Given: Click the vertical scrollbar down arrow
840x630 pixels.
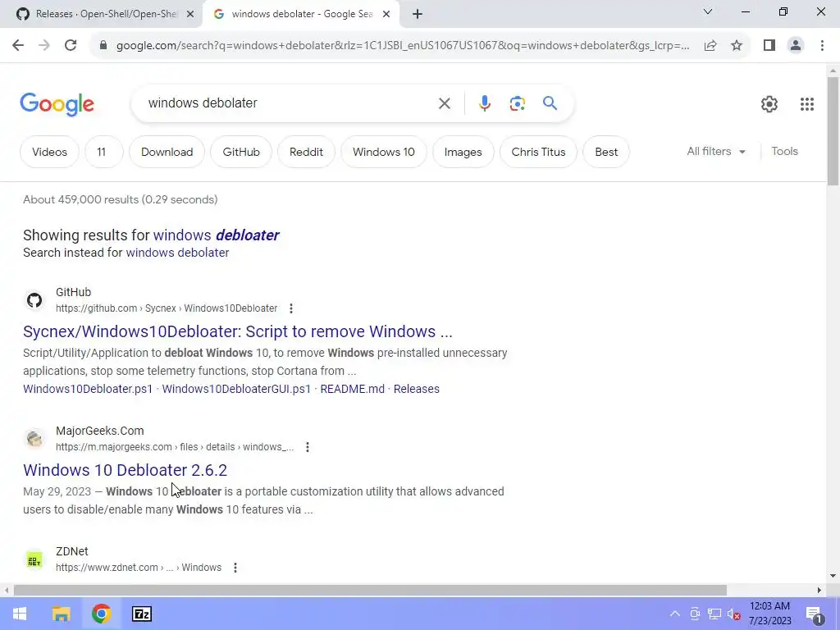Looking at the screenshot, I should click(833, 576).
